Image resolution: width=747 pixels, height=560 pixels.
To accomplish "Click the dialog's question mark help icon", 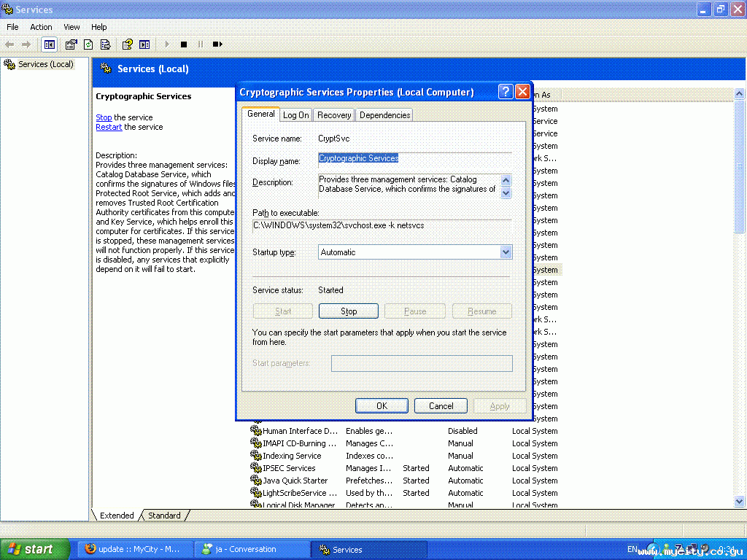I will click(x=506, y=92).
